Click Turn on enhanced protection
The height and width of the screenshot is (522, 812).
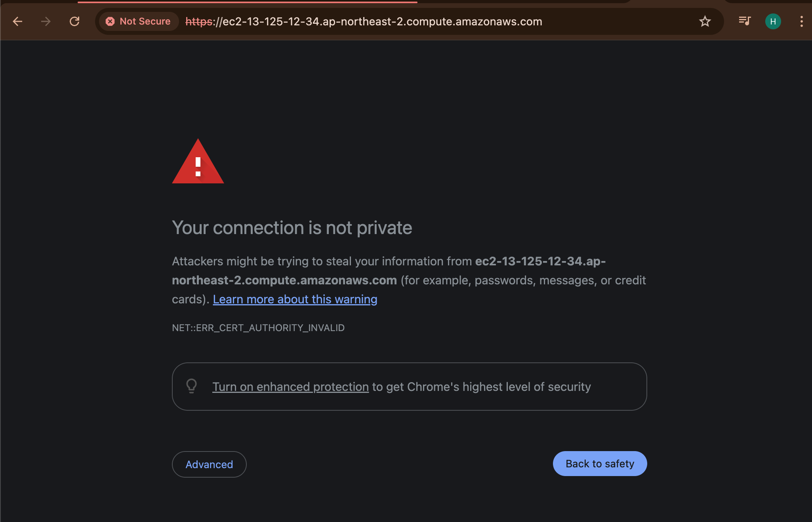tap(290, 387)
